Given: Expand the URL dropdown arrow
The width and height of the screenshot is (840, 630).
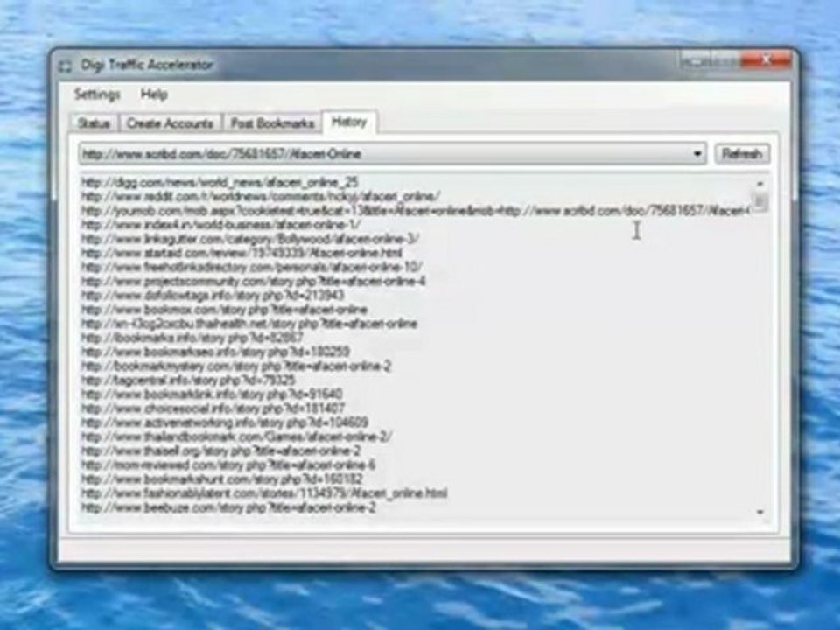Looking at the screenshot, I should click(697, 154).
